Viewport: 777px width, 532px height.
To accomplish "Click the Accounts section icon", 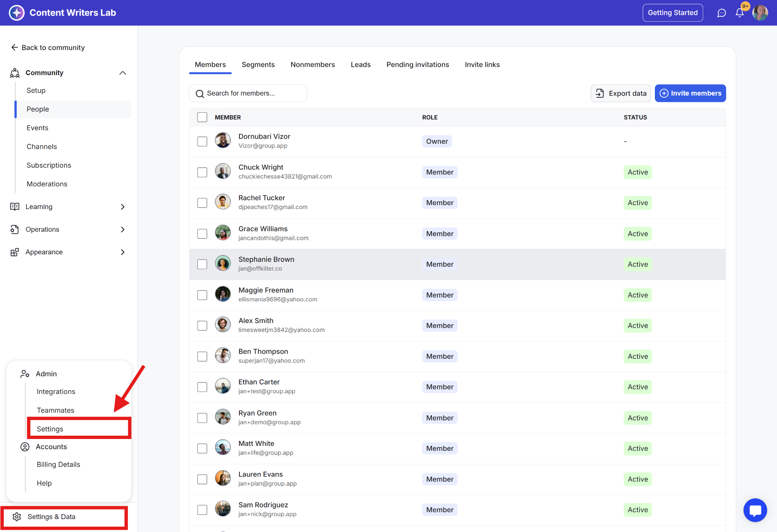I will (25, 447).
